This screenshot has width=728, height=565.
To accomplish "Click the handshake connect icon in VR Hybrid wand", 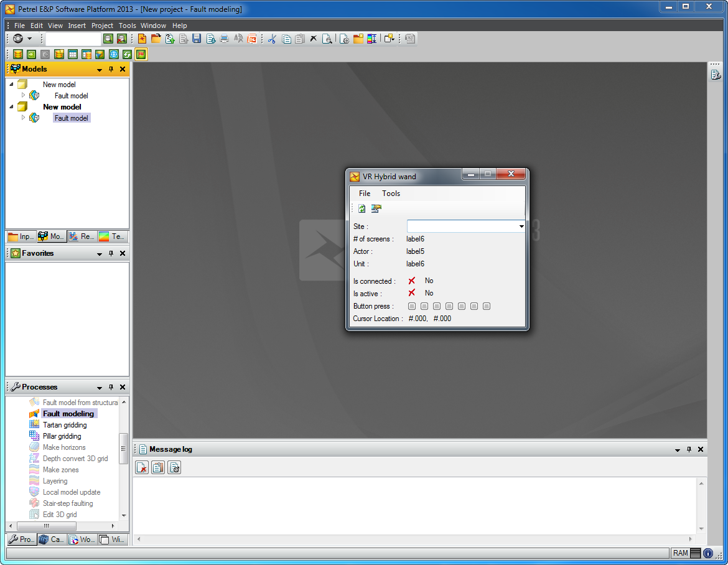I will coord(376,208).
